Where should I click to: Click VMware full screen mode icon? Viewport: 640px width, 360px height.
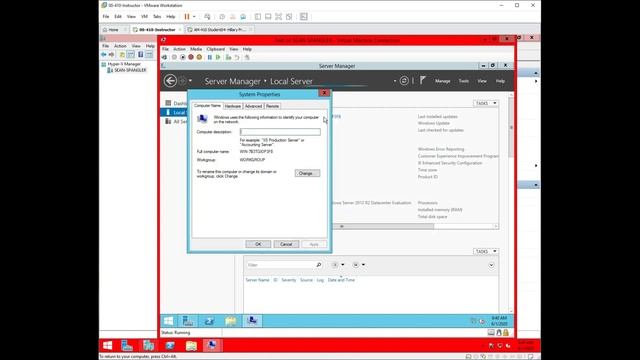[278, 17]
